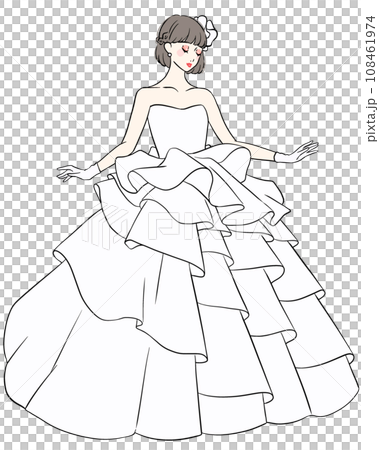Image resolution: width=379 pixels, height=450 pixels.
Task: Click the 'pixta.jp - 108461974' vertical text
Action: click(371, 79)
